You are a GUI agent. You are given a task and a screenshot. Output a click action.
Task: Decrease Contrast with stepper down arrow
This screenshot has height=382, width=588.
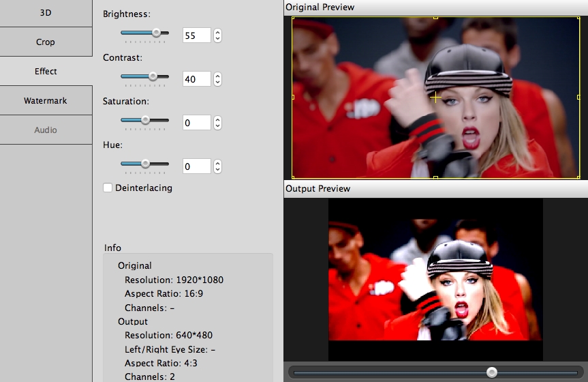click(x=217, y=83)
